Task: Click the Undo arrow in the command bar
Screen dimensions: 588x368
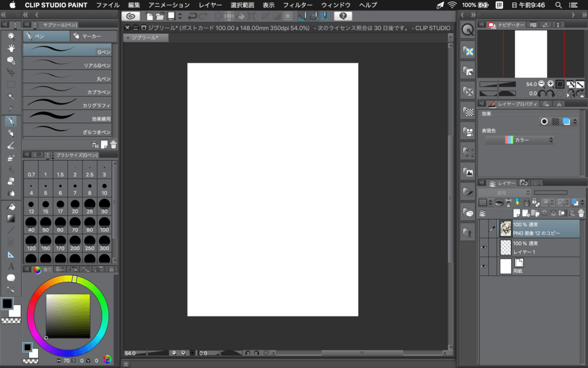Action: (x=192, y=16)
